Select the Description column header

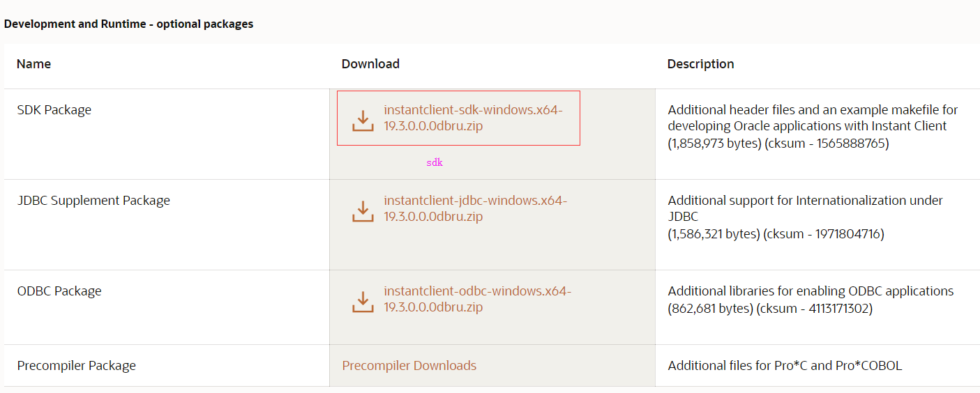coord(700,64)
